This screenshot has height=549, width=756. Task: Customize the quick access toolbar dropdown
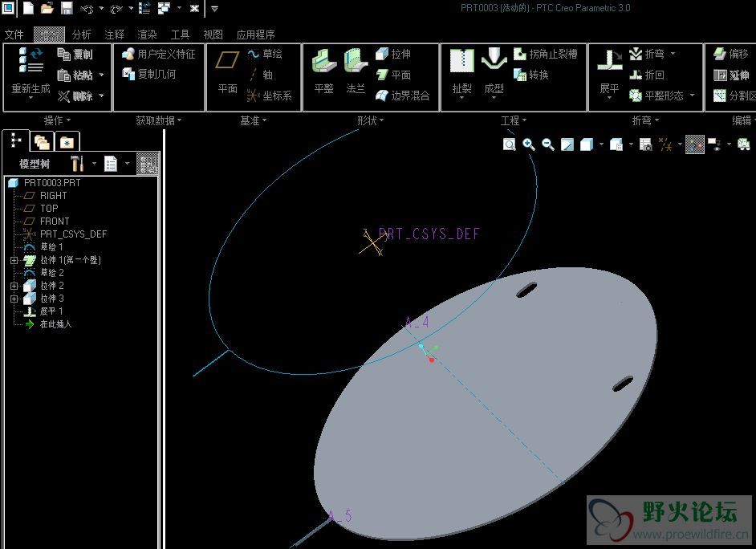click(x=214, y=9)
